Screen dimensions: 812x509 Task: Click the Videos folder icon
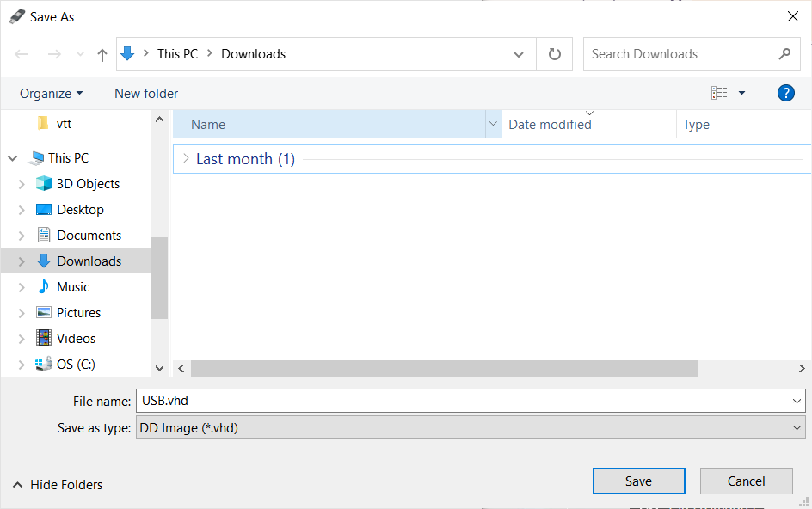pos(43,338)
